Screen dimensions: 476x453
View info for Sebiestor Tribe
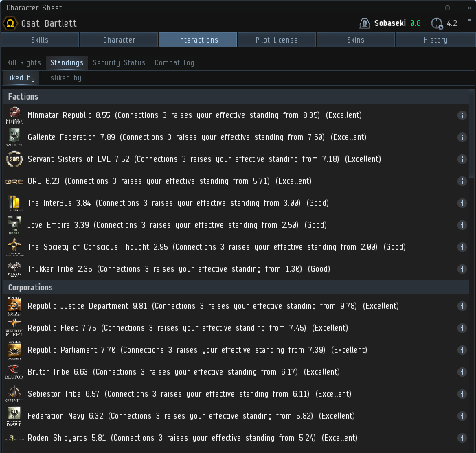462,394
